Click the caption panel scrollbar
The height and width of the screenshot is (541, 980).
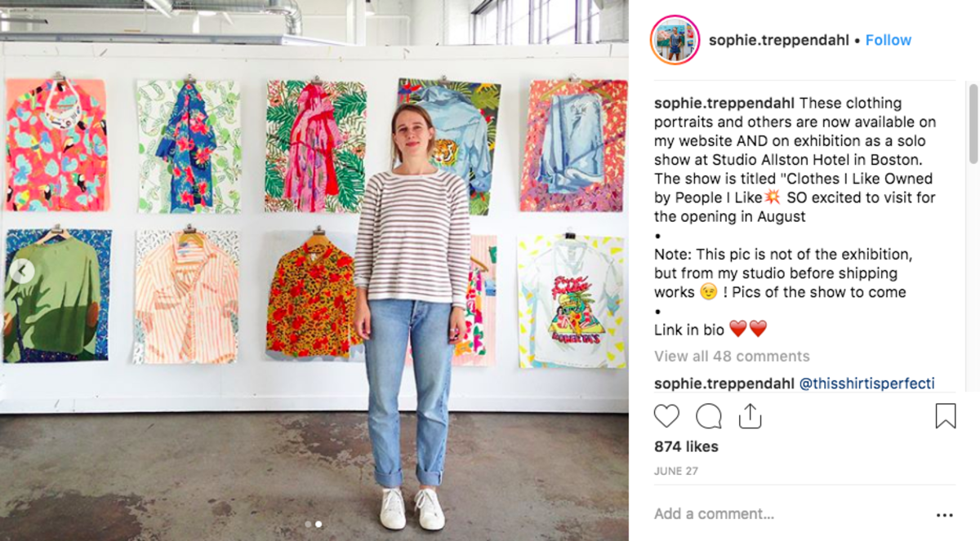[973, 122]
